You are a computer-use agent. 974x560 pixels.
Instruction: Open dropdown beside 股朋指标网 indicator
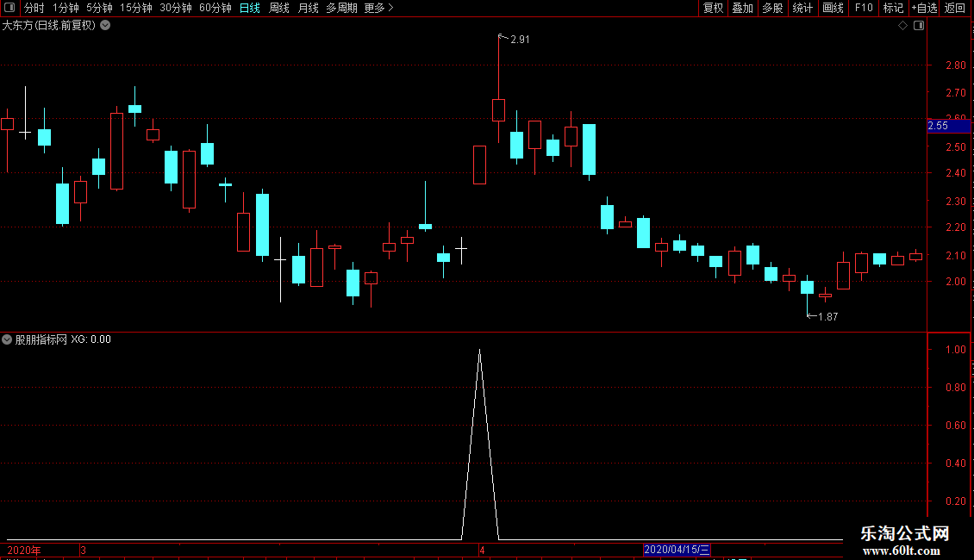(7, 339)
